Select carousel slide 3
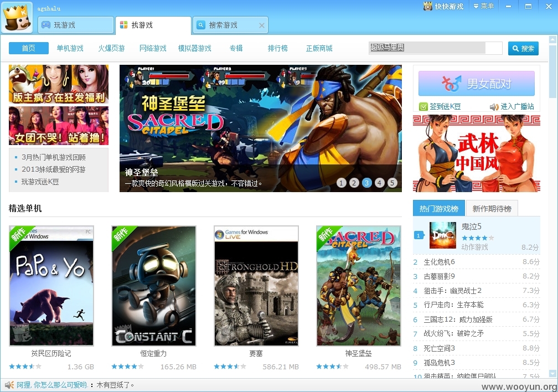 click(x=367, y=183)
